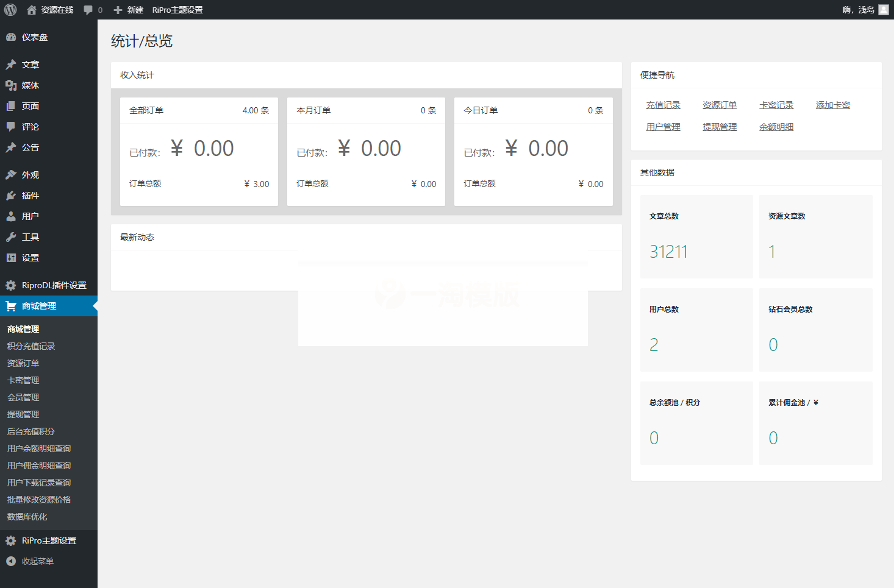Click the appearance brush icon in sidebar
Image resolution: width=894 pixels, height=588 pixels.
pos(11,175)
